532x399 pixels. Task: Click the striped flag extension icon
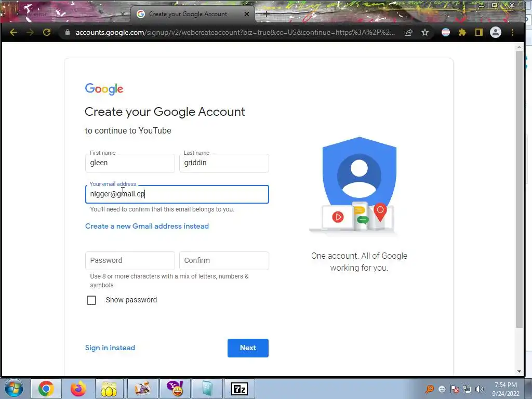[445, 32]
